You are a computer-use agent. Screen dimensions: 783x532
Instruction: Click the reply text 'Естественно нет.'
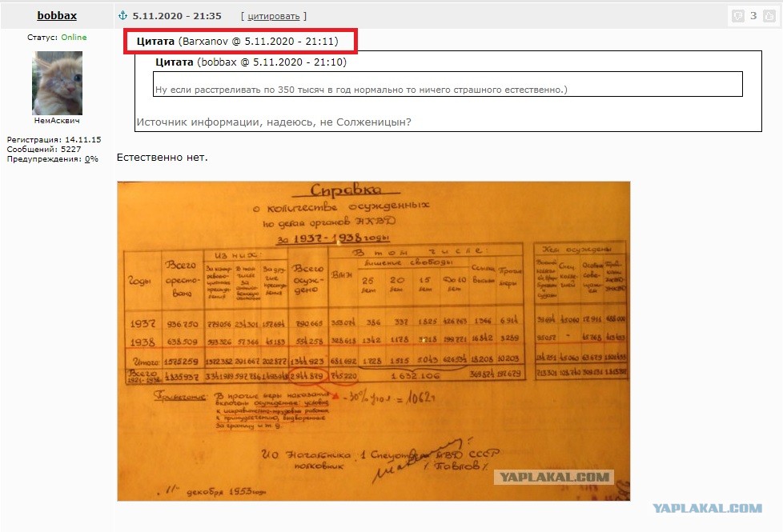[x=163, y=158]
